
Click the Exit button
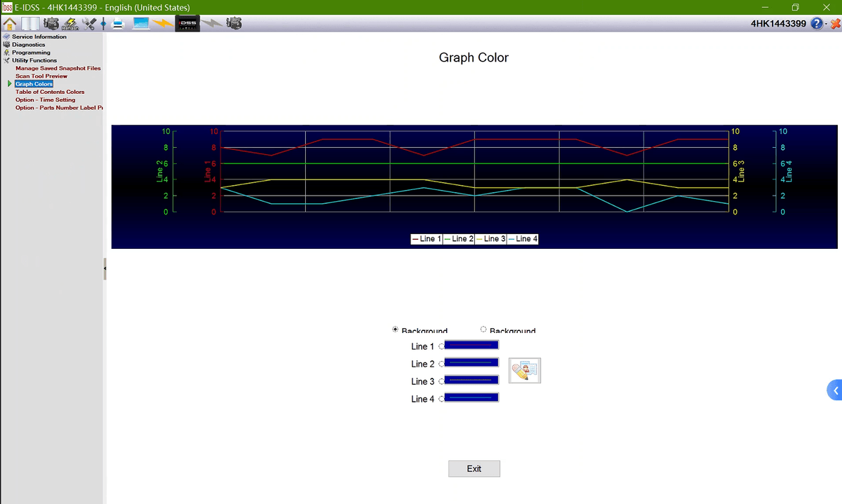coord(474,469)
